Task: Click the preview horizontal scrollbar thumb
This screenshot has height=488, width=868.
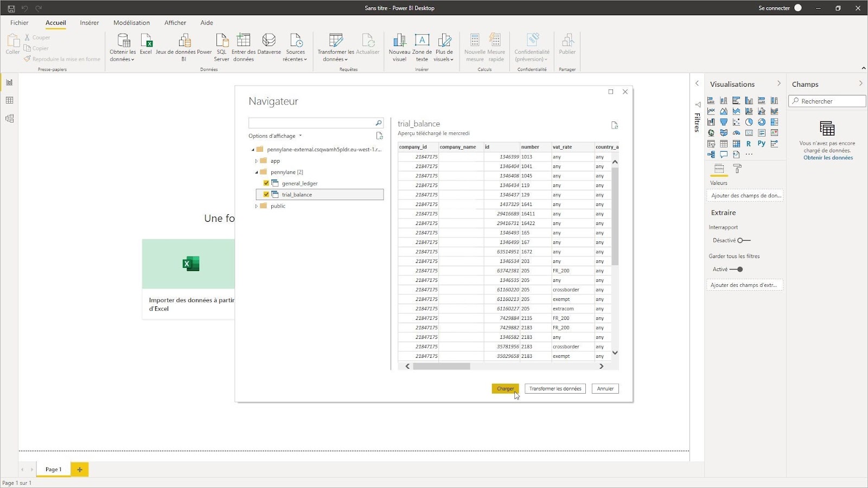Action: pos(442,367)
